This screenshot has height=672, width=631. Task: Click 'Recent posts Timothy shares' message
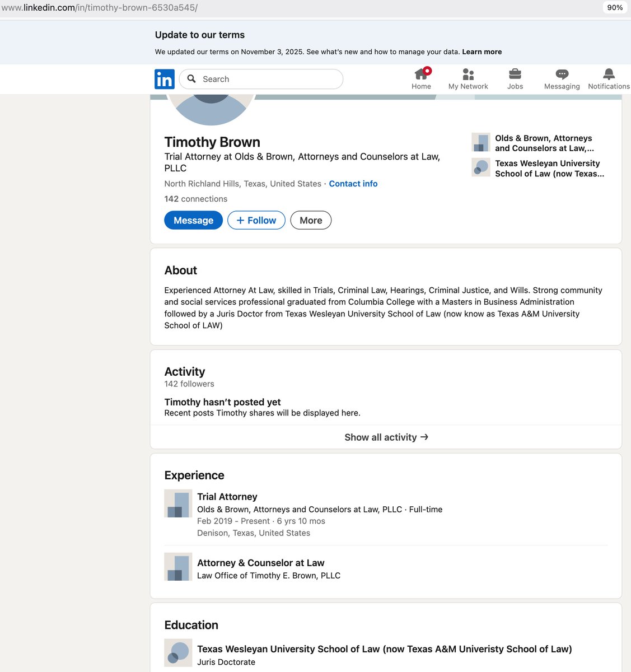point(263,413)
